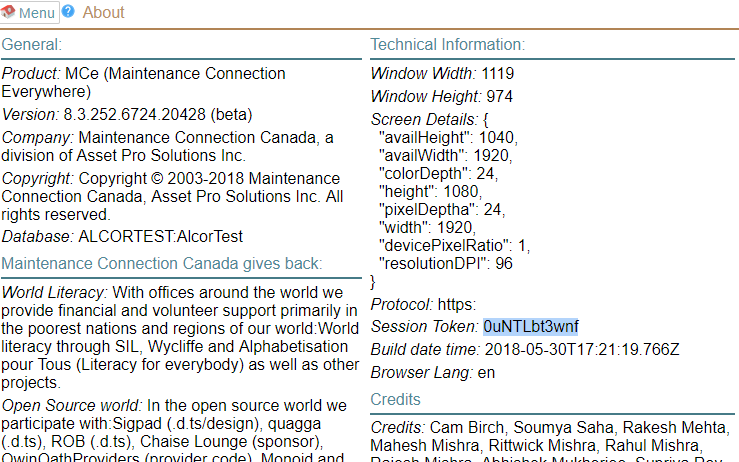This screenshot has height=462, width=739.
Task: Click the Database value ALCORTEST:AlcorTest
Action: (x=160, y=236)
